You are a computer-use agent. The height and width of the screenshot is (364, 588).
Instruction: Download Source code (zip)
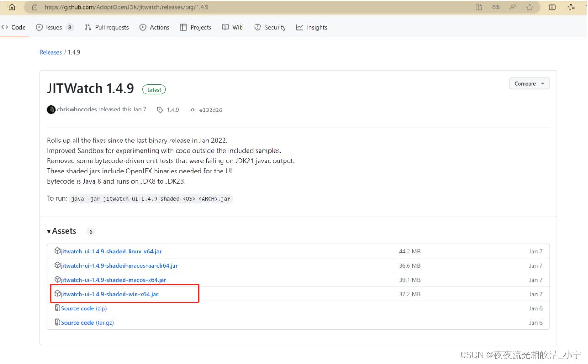(84, 308)
